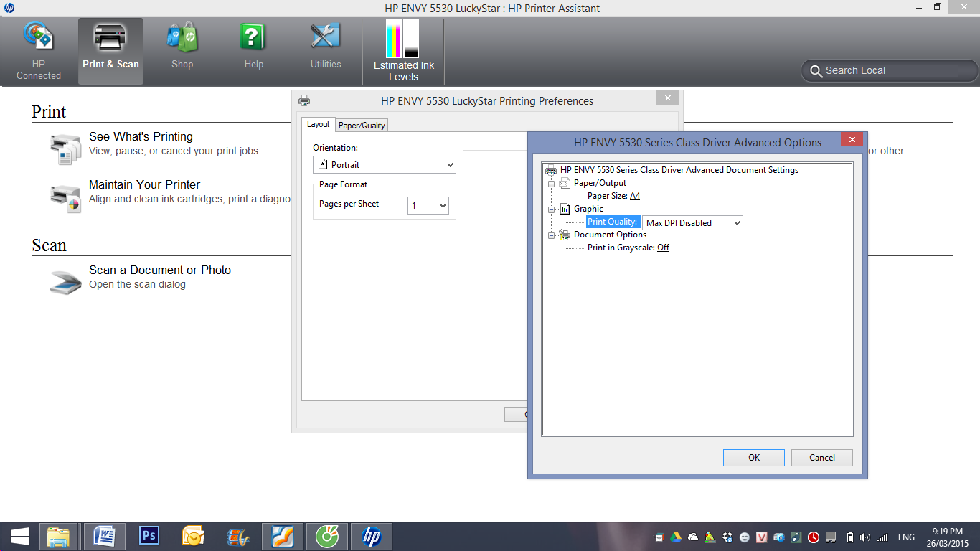Click Scan a Document or Photo link
The image size is (980, 551).
[160, 270]
